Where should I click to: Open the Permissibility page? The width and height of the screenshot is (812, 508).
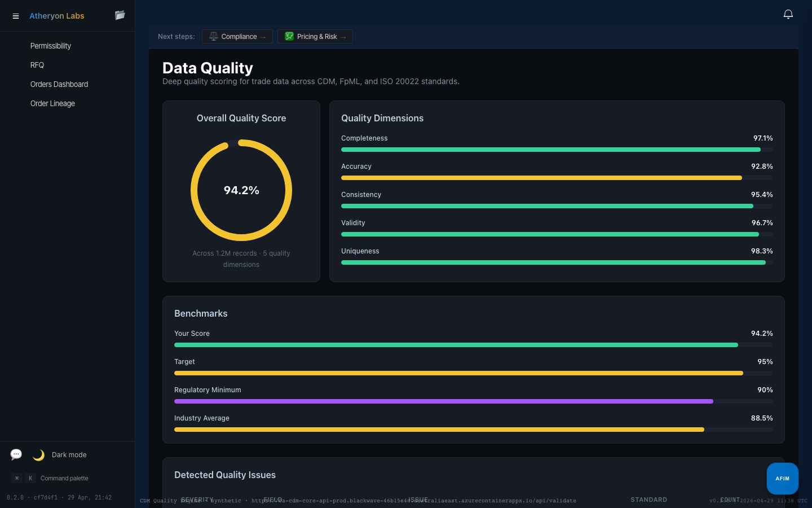click(51, 46)
